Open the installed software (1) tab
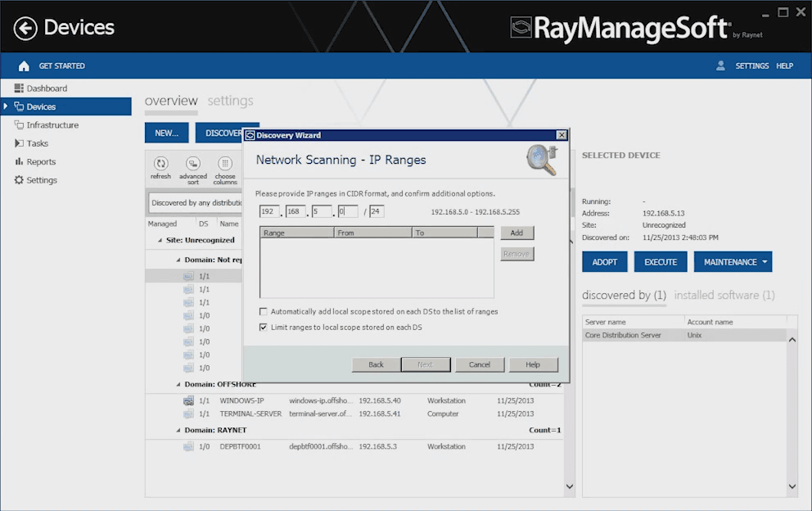 (724, 295)
